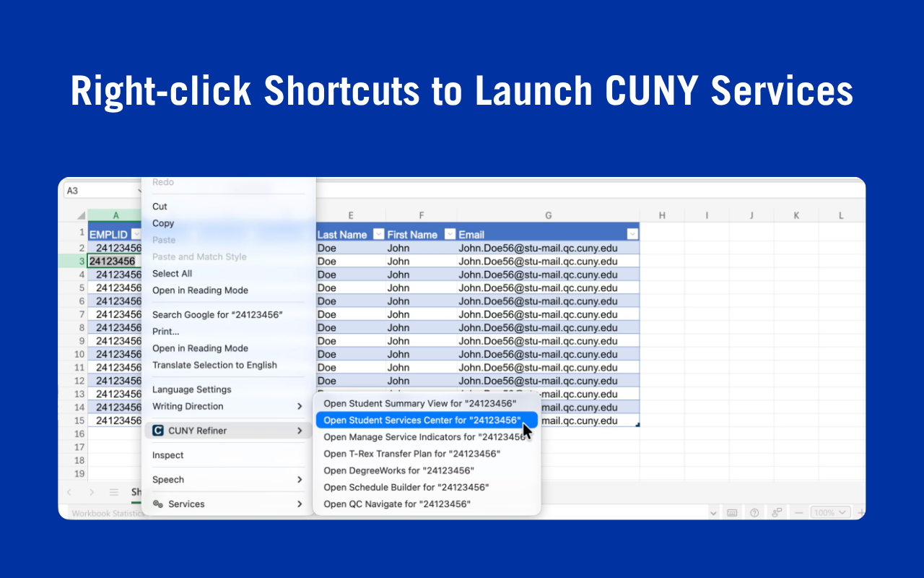Viewport: 924px width, 578px height.
Task: Expand the status bar chevron dropdown
Action: [x=714, y=512]
